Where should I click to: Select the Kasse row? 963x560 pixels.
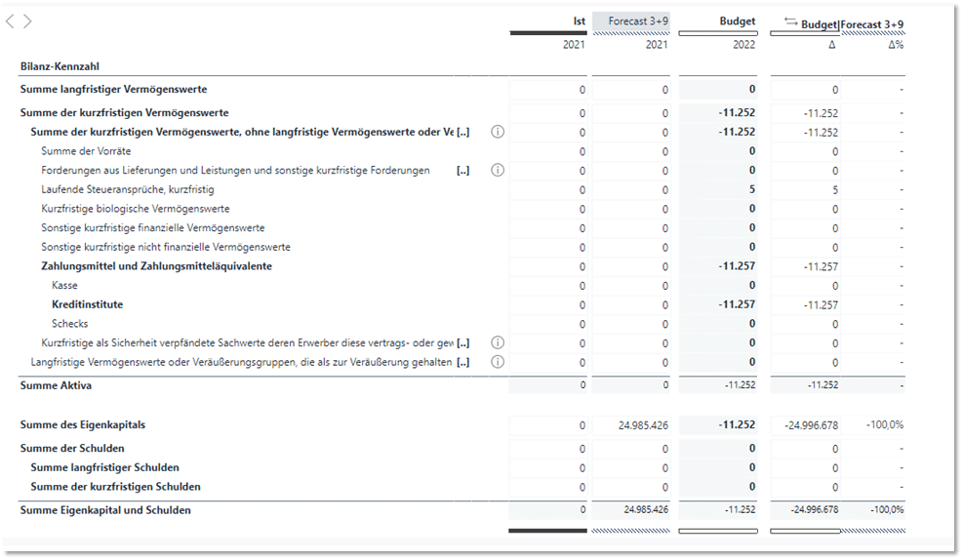click(64, 286)
